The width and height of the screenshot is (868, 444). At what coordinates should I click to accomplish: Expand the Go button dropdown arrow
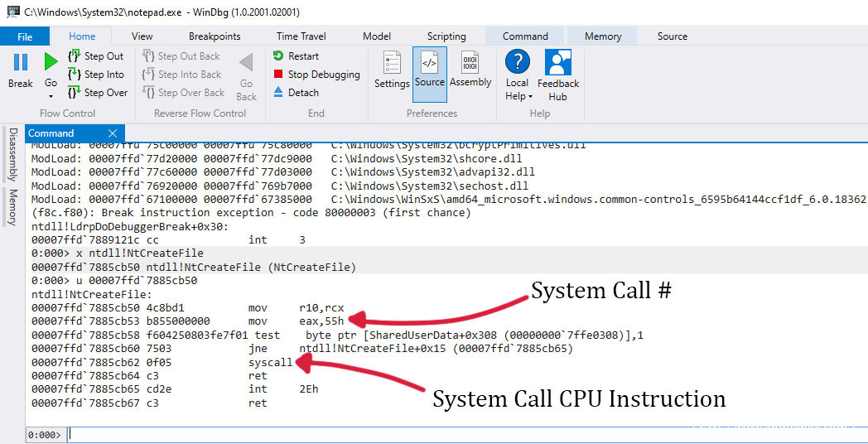point(51,96)
